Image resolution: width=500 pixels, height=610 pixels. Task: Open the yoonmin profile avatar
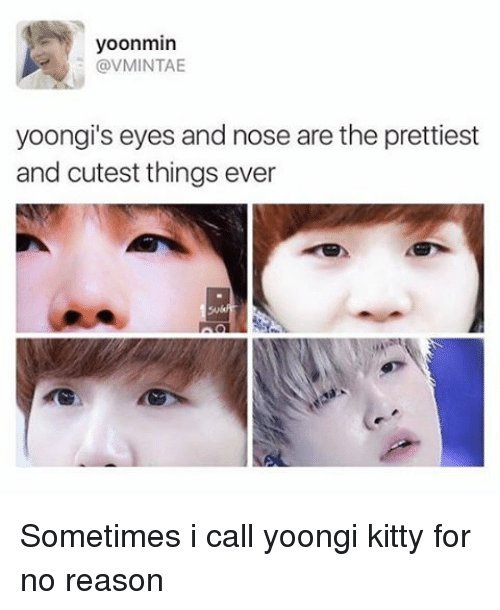coord(50,55)
